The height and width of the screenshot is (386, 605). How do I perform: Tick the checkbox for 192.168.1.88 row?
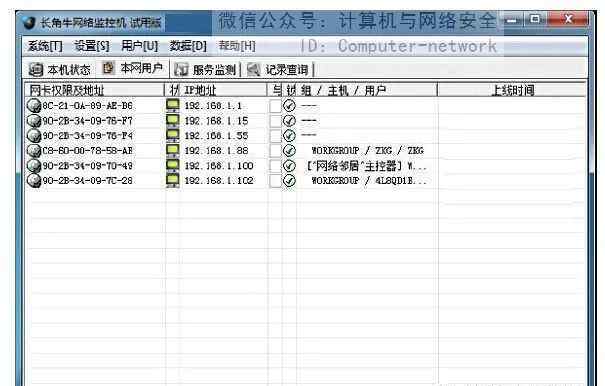click(x=275, y=151)
